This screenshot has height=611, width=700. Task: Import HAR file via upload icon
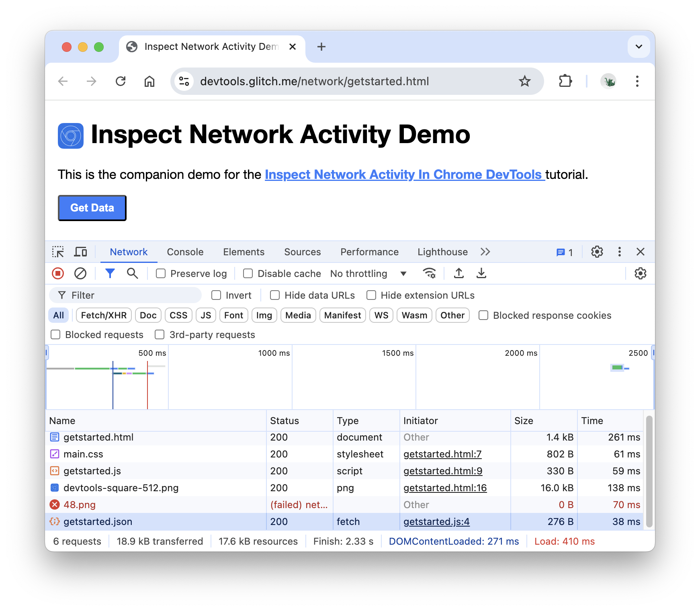[x=458, y=273]
